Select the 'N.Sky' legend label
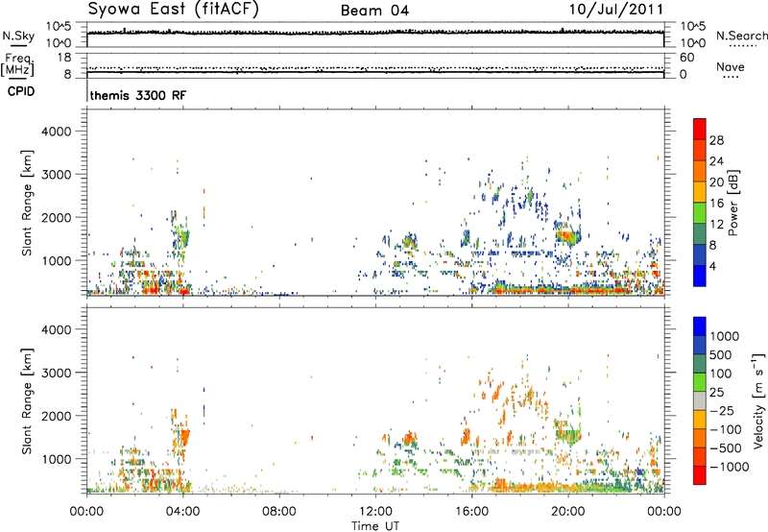Viewport: 768px width, 532px height. [18, 36]
